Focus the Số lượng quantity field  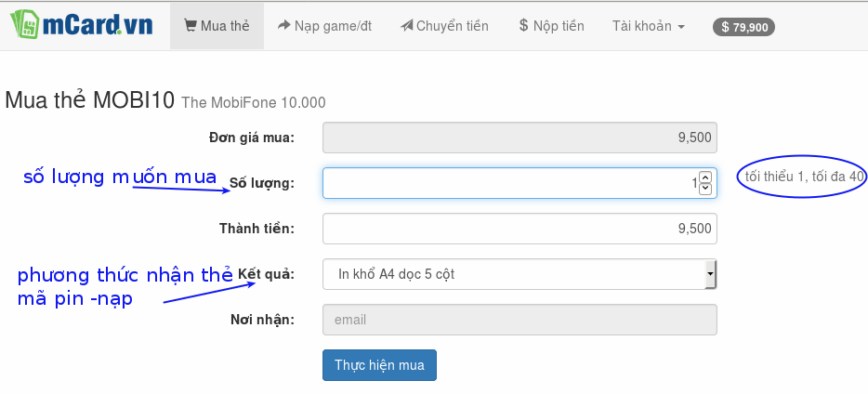[x=519, y=183]
